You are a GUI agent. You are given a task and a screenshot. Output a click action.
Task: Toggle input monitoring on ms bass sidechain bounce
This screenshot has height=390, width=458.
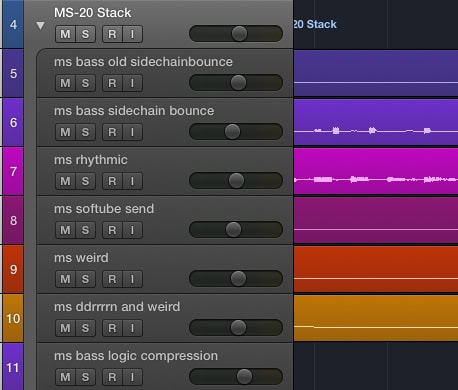tap(133, 132)
